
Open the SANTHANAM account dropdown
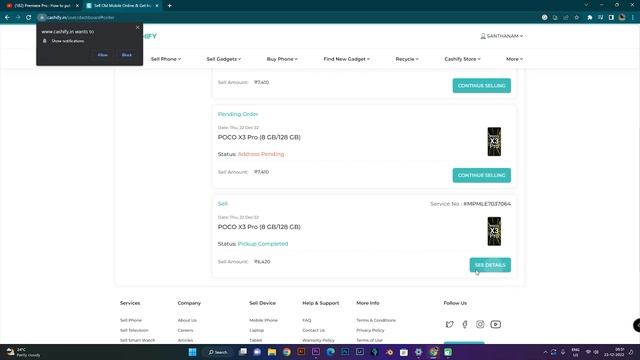502,36
